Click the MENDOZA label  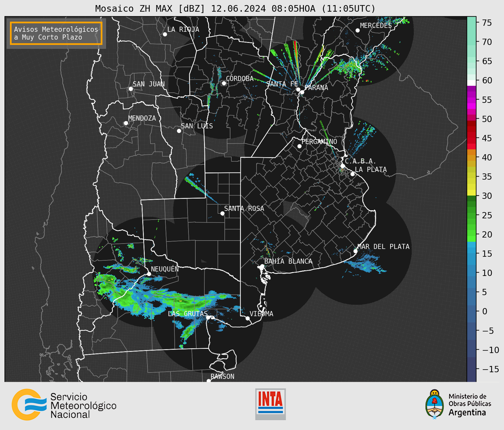[142, 118]
